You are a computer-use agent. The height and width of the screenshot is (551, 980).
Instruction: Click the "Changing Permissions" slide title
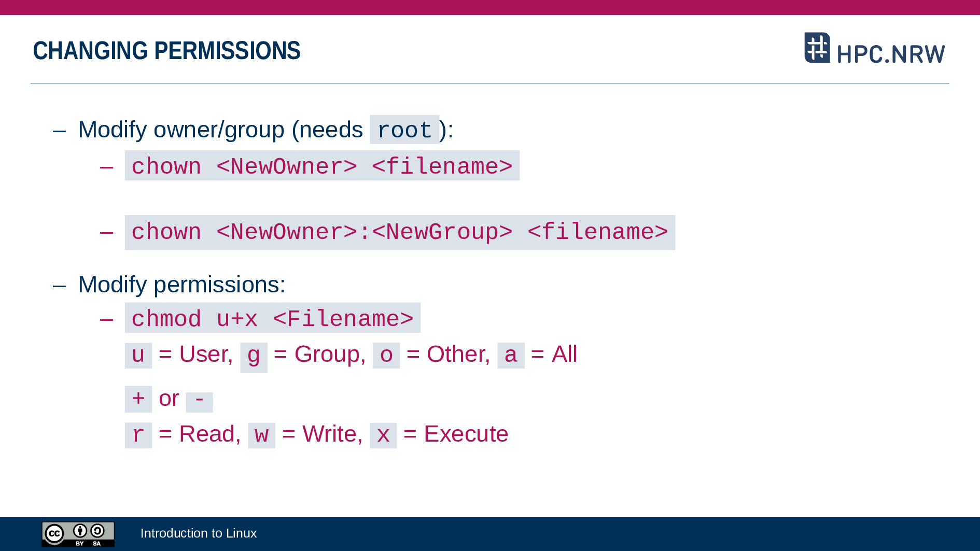point(166,51)
